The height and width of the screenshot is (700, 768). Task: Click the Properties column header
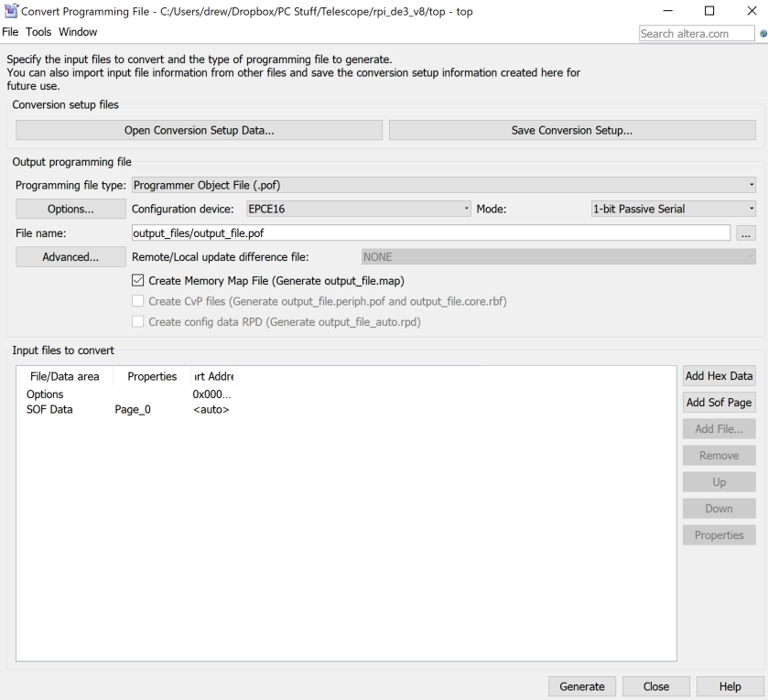coord(152,376)
